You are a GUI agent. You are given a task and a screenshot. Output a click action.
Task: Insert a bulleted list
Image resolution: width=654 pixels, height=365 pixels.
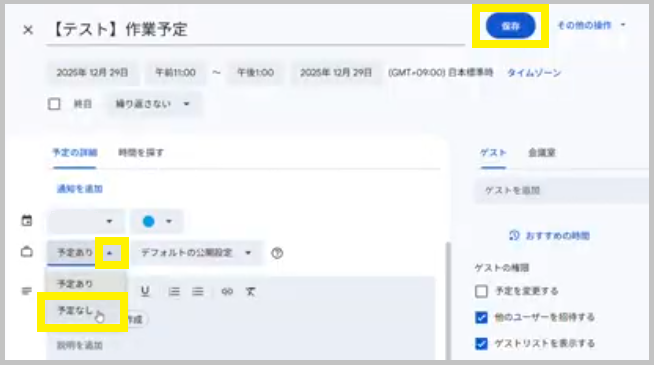198,291
